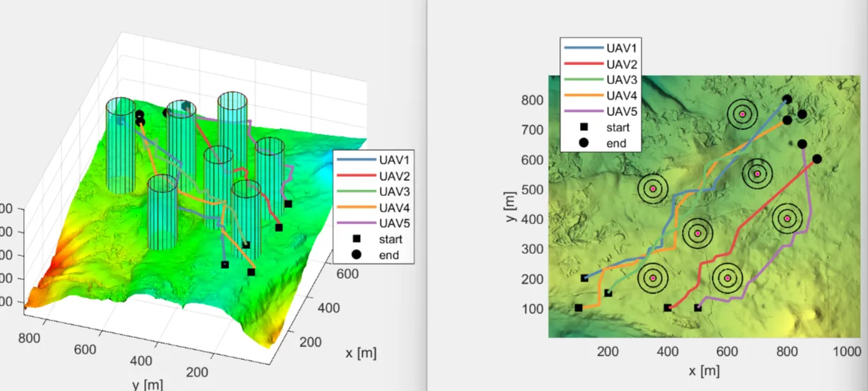Select UAV3 label in the 2D map legend

[621, 80]
